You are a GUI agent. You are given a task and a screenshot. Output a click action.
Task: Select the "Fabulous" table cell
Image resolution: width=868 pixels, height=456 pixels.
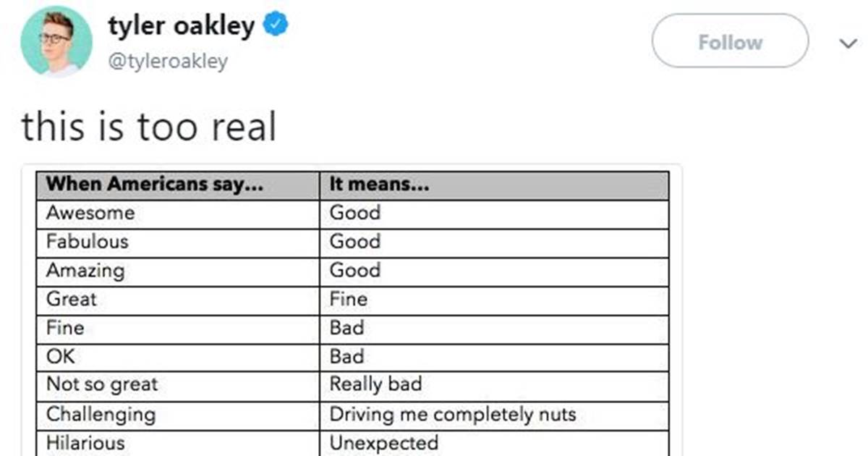88,241
